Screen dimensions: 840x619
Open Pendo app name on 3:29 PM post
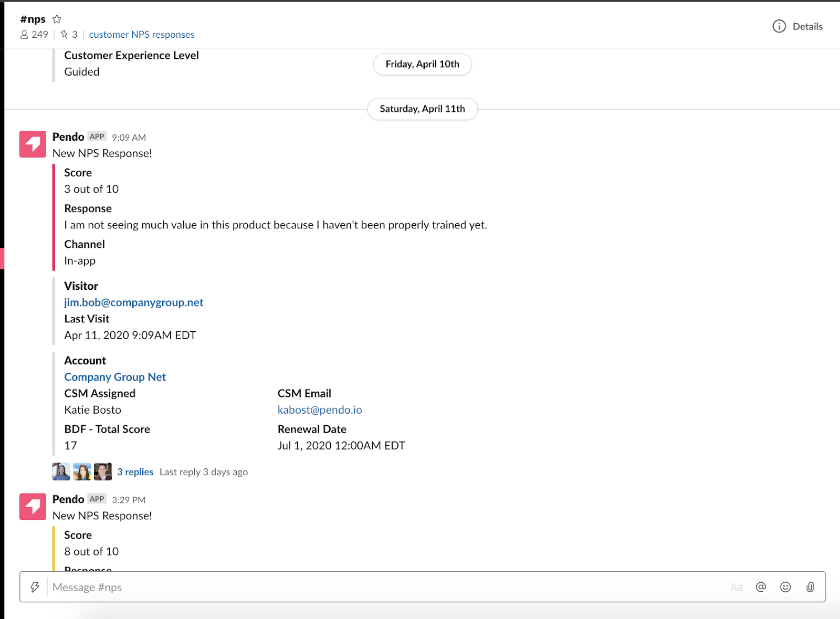pyautogui.click(x=68, y=499)
